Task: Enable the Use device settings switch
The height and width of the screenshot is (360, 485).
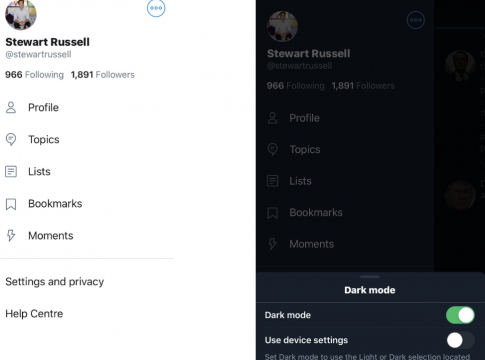Action: (460, 340)
